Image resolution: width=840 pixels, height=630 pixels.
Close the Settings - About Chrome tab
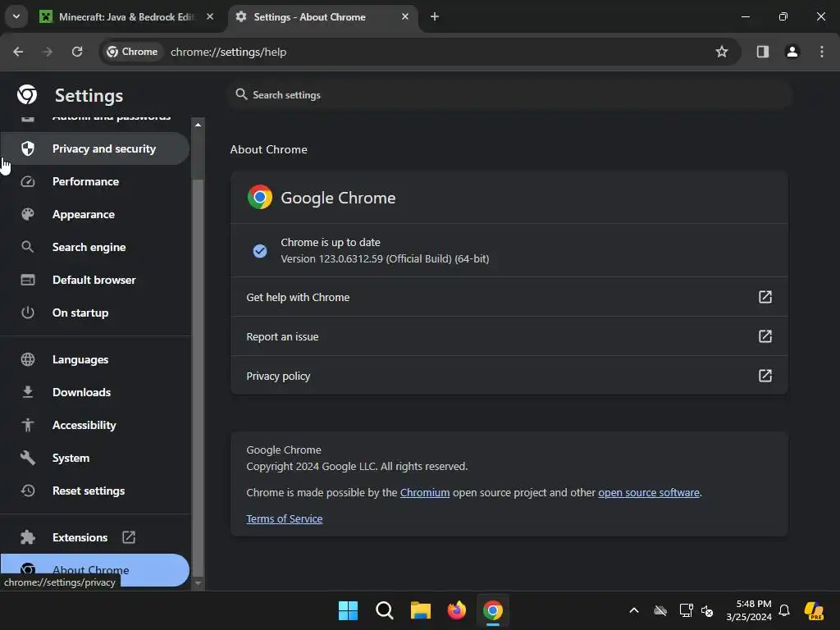tap(405, 17)
